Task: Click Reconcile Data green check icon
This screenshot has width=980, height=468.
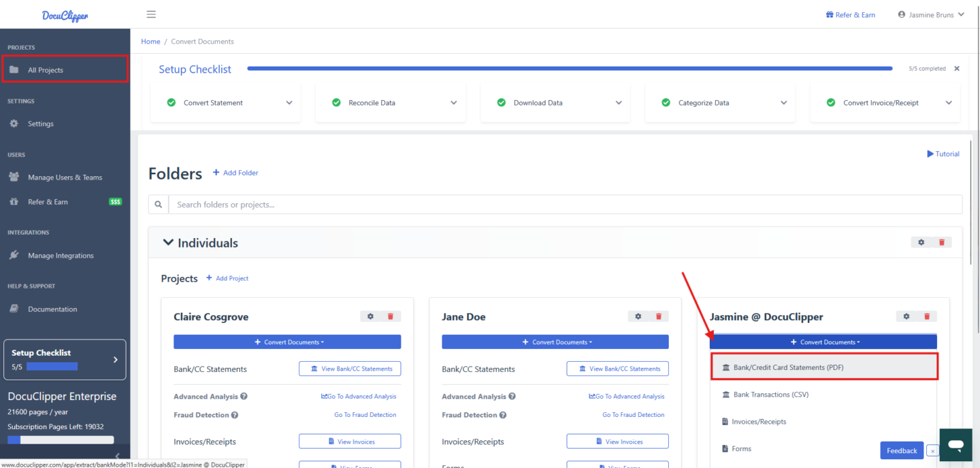Action: [336, 103]
